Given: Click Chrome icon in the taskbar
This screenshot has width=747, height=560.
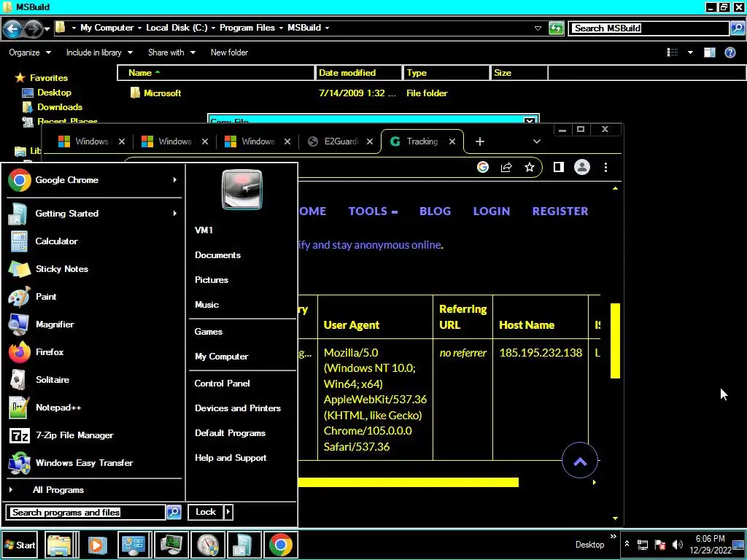Looking at the screenshot, I should [x=281, y=544].
